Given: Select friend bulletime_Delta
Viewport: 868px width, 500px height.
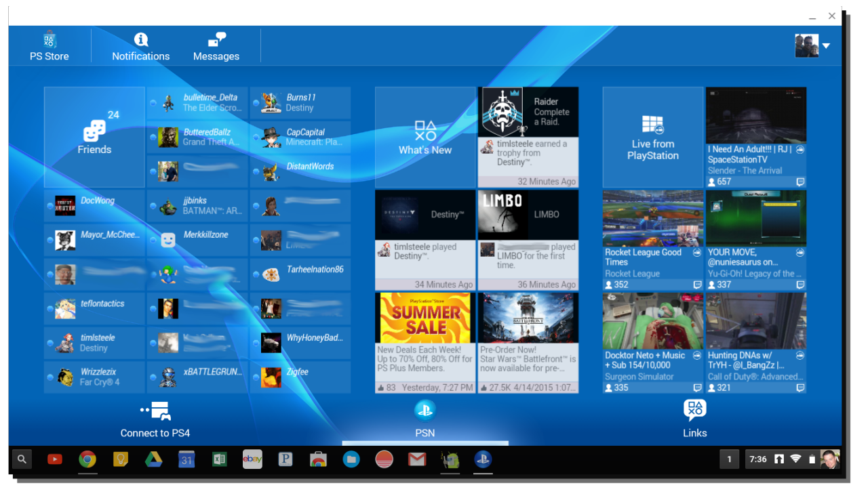Looking at the screenshot, I should coord(197,103).
